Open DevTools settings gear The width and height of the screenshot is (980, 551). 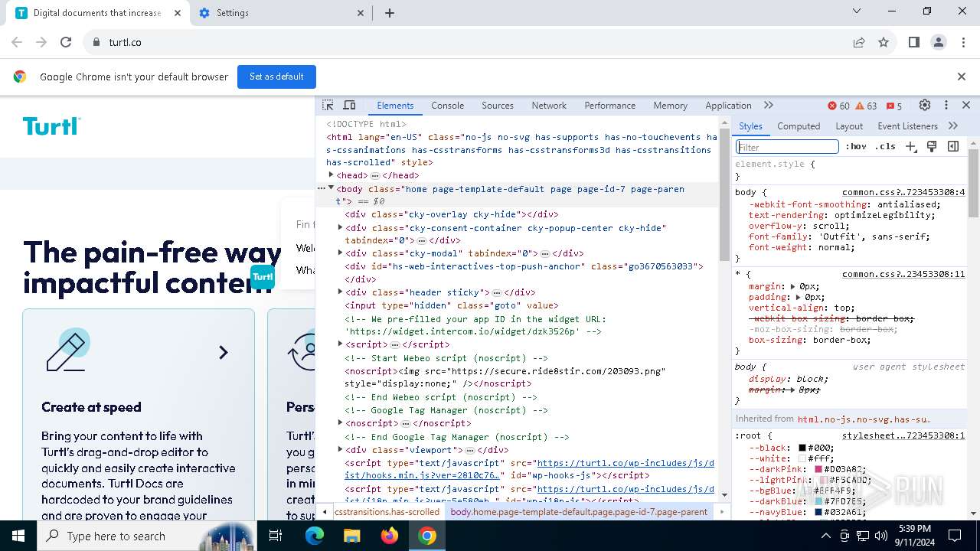click(x=925, y=106)
